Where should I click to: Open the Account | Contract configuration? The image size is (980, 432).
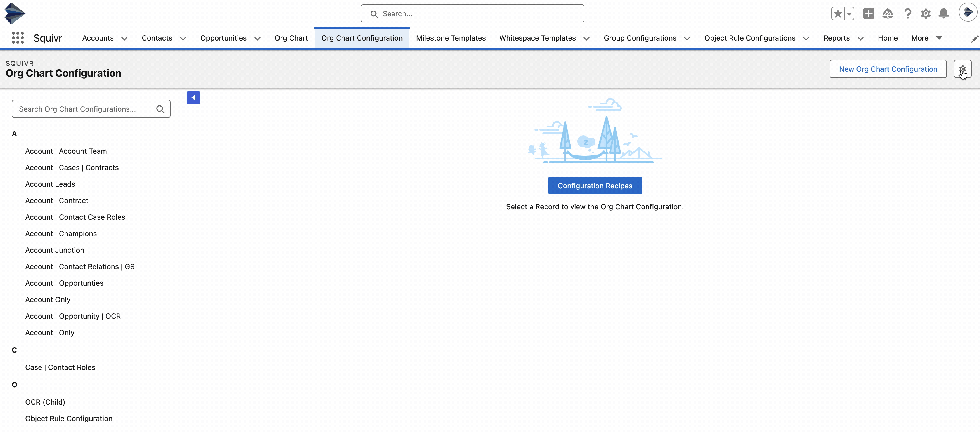[x=57, y=201]
